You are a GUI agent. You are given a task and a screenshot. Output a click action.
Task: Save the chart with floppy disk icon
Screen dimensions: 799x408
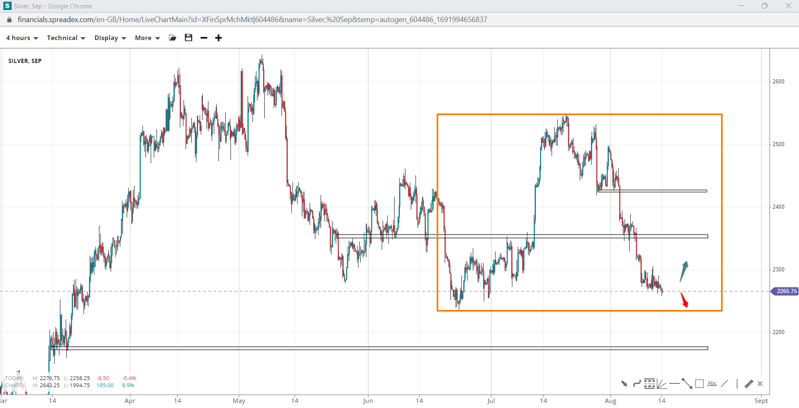point(188,38)
